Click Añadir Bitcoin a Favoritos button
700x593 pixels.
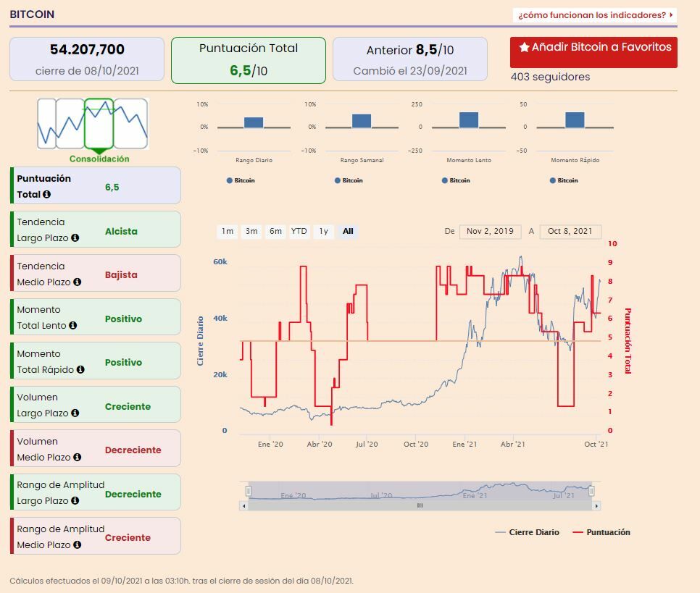click(593, 52)
